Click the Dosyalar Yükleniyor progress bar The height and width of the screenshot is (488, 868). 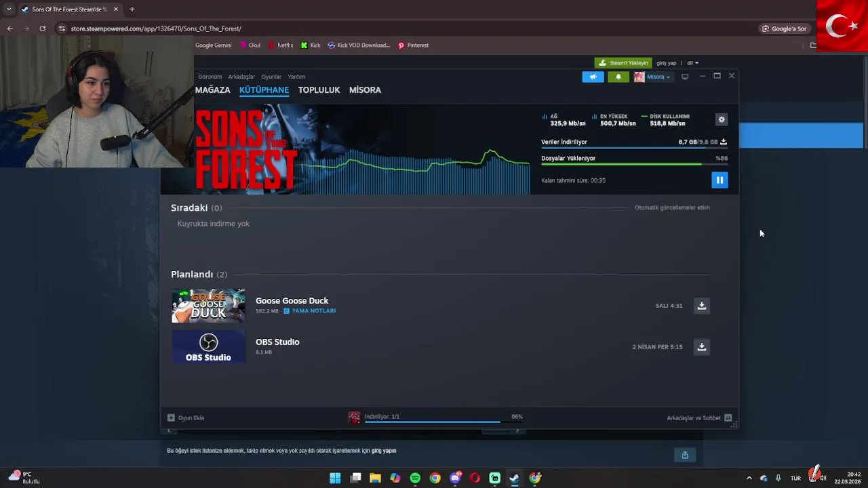634,165
